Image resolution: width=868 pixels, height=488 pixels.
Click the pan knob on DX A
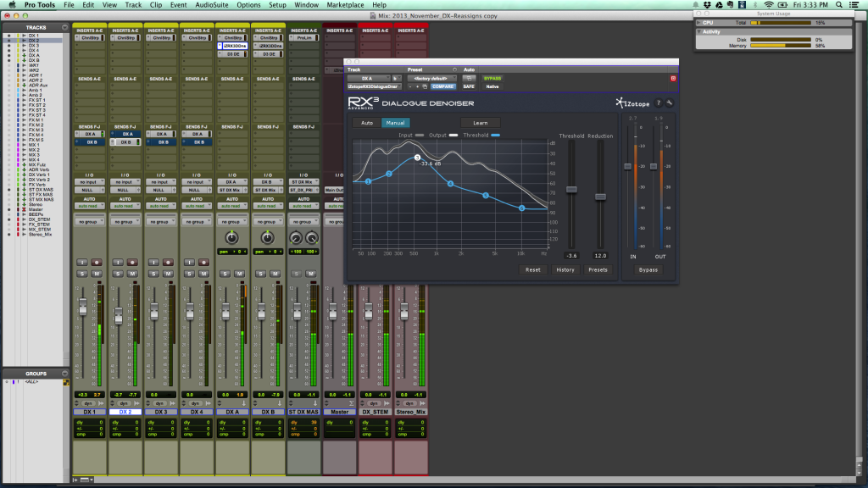pos(231,239)
